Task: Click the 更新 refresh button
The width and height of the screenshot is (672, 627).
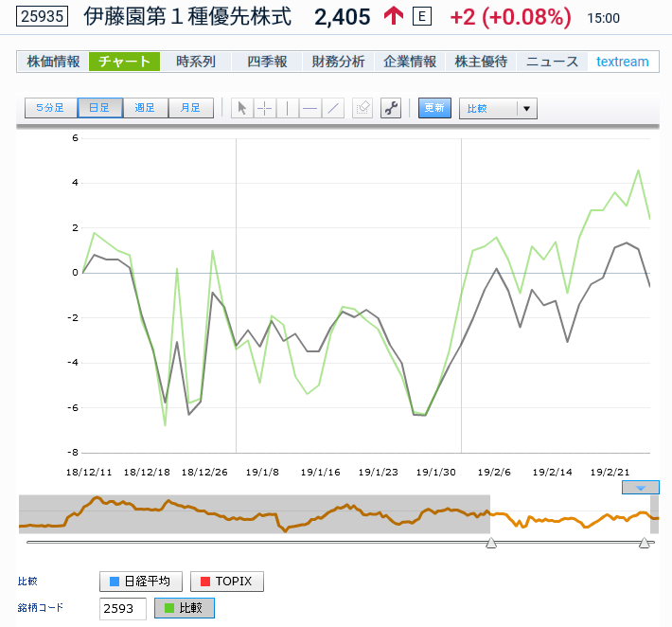Action: pyautogui.click(x=434, y=108)
